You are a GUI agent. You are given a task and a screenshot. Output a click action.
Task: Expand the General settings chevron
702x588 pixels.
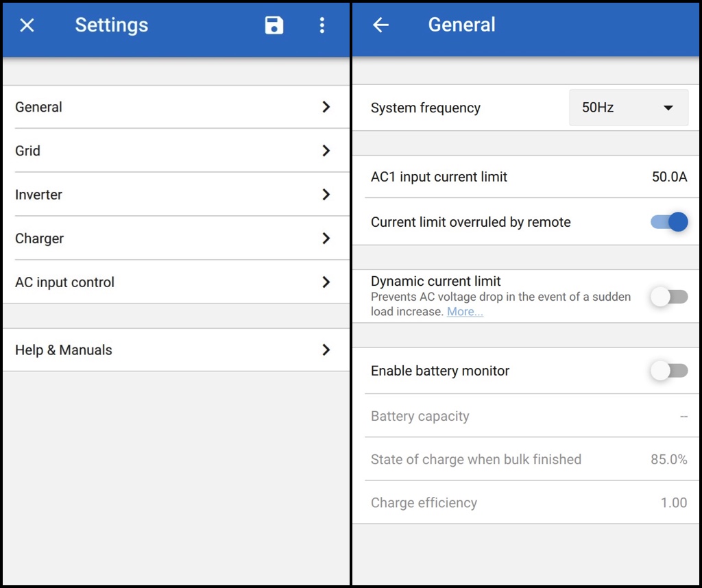click(x=326, y=107)
